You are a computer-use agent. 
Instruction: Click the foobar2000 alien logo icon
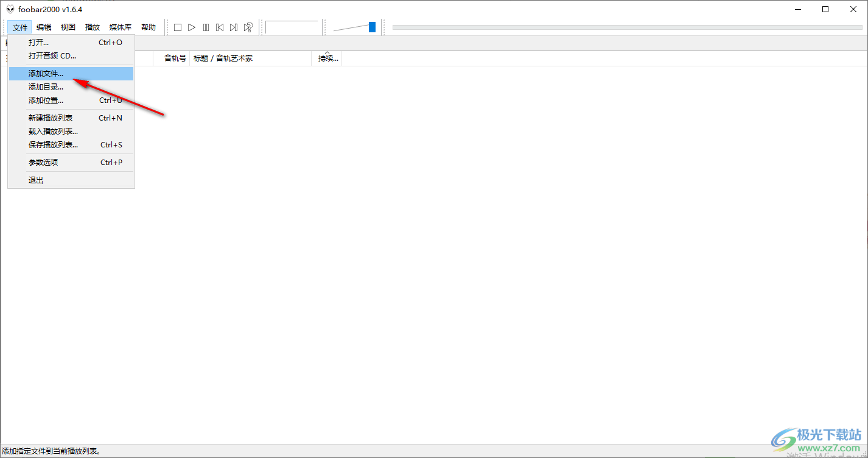pos(10,9)
